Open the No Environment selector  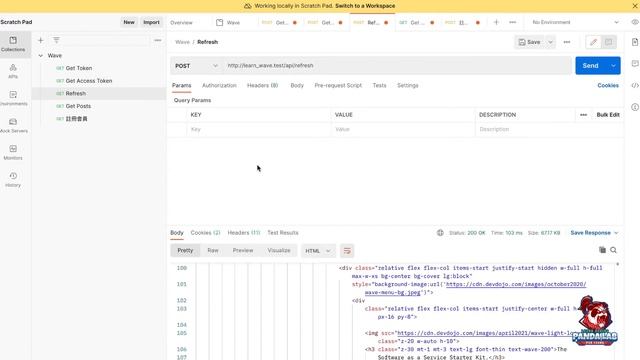click(x=575, y=22)
